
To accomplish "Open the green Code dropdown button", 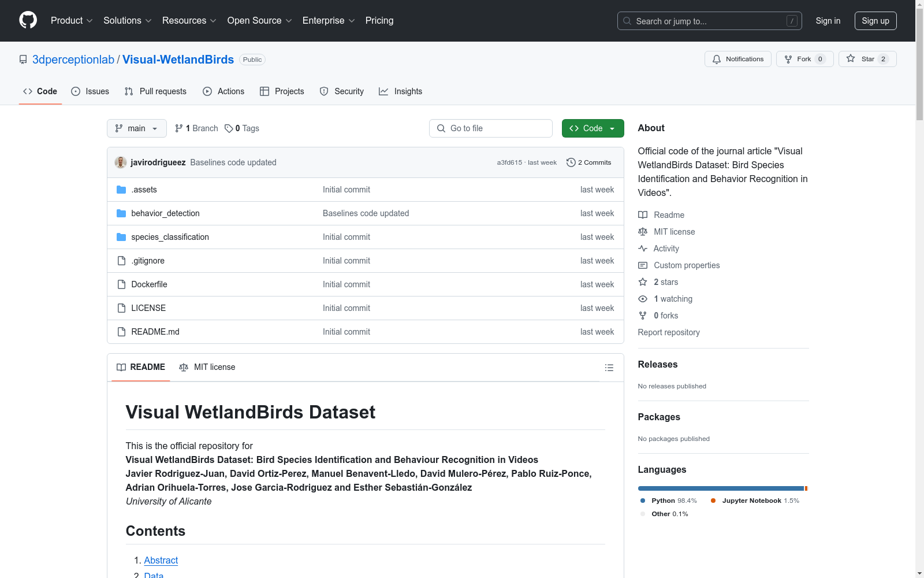I will 593,128.
